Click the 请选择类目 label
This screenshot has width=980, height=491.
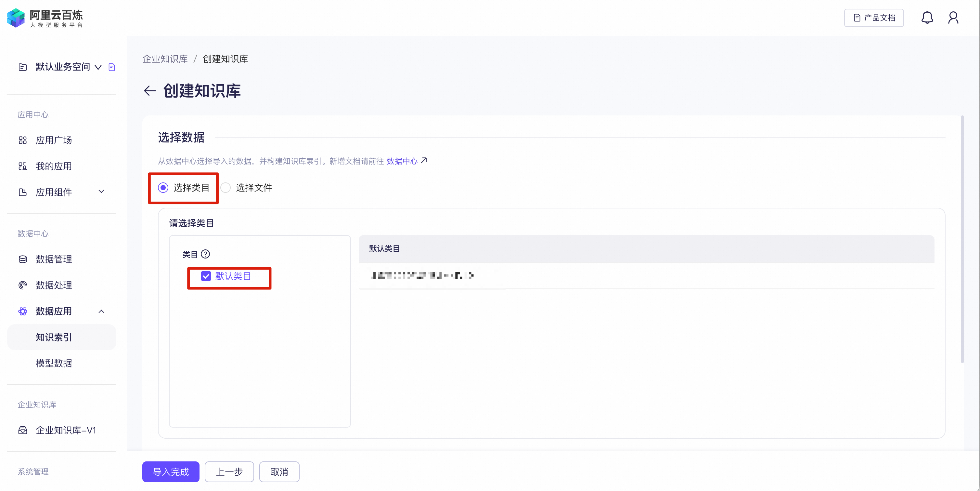[191, 223]
